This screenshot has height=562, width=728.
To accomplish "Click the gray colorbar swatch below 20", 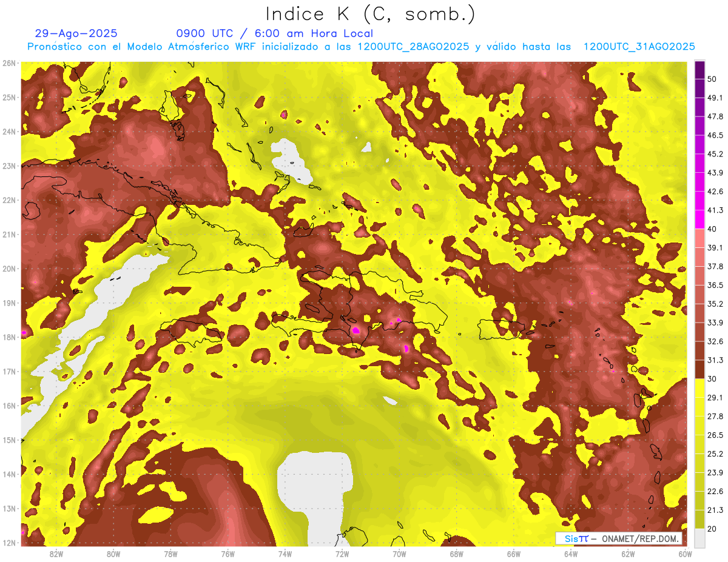I will (x=699, y=538).
